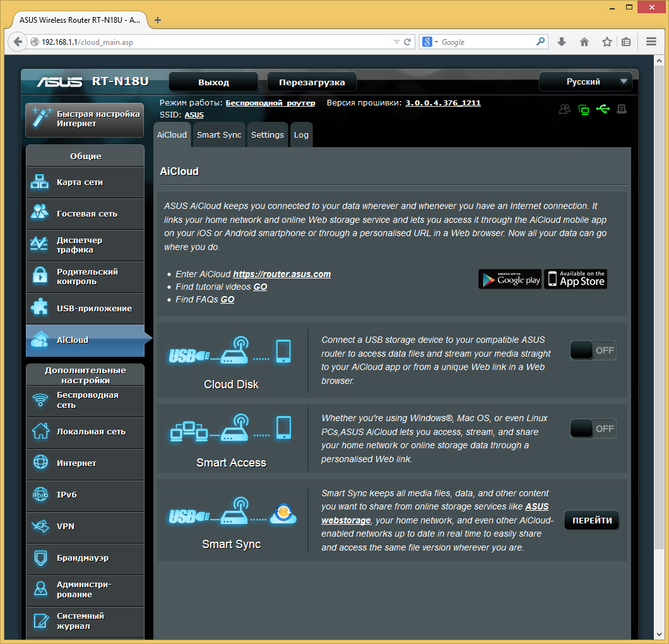Image resolution: width=669 pixels, height=644 pixels.
Task: Open Администрирование settings
Action: pyautogui.click(x=85, y=590)
